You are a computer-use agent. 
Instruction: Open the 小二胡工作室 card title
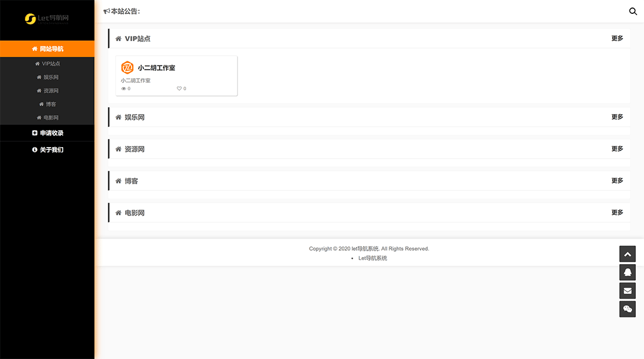point(157,68)
